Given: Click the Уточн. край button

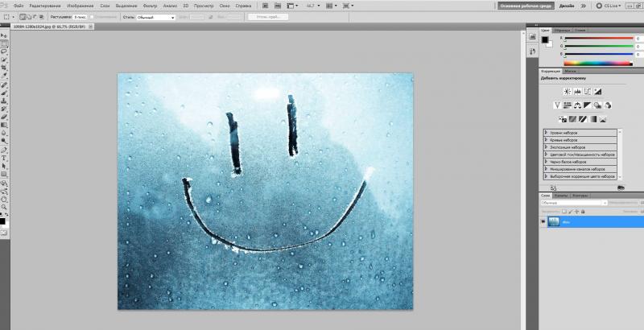Looking at the screenshot, I should [x=268, y=17].
